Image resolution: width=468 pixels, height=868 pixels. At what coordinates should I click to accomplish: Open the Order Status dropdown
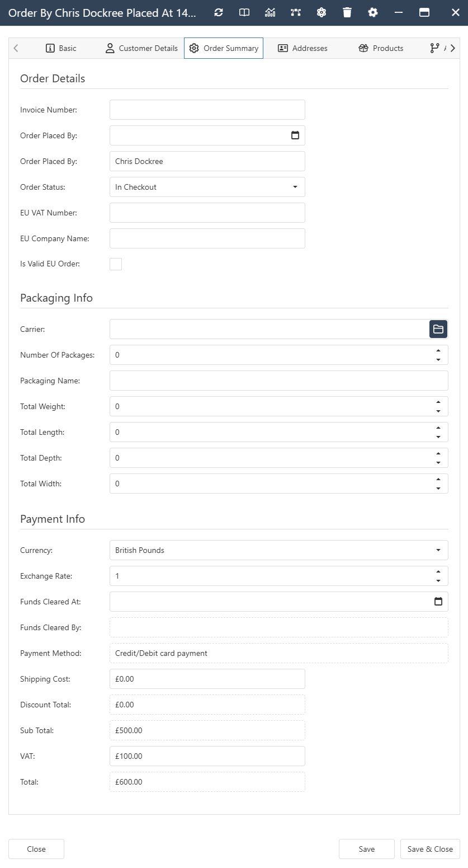pyautogui.click(x=296, y=187)
